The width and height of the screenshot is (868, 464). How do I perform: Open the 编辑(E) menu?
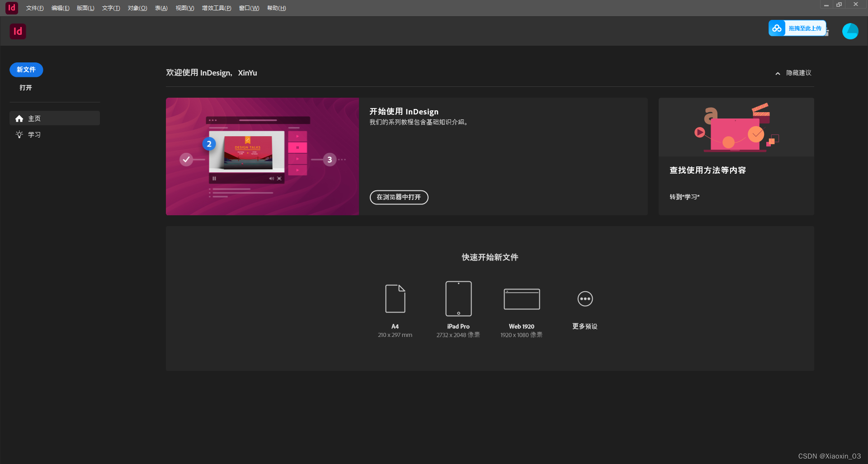click(60, 8)
